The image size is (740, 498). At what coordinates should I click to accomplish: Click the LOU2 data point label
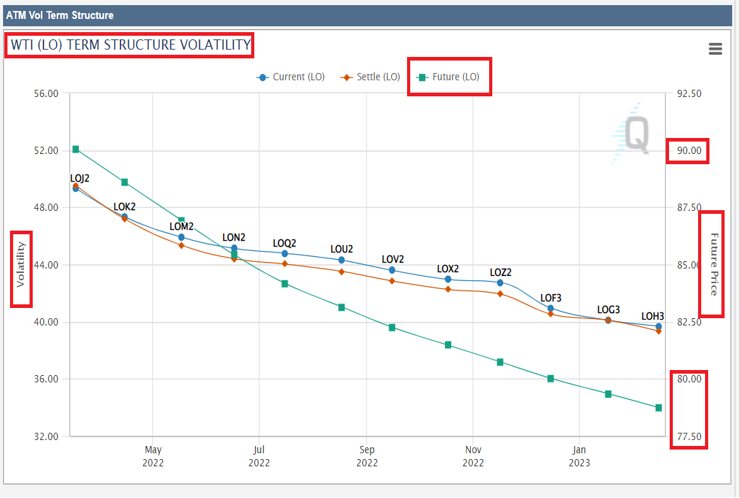341,249
